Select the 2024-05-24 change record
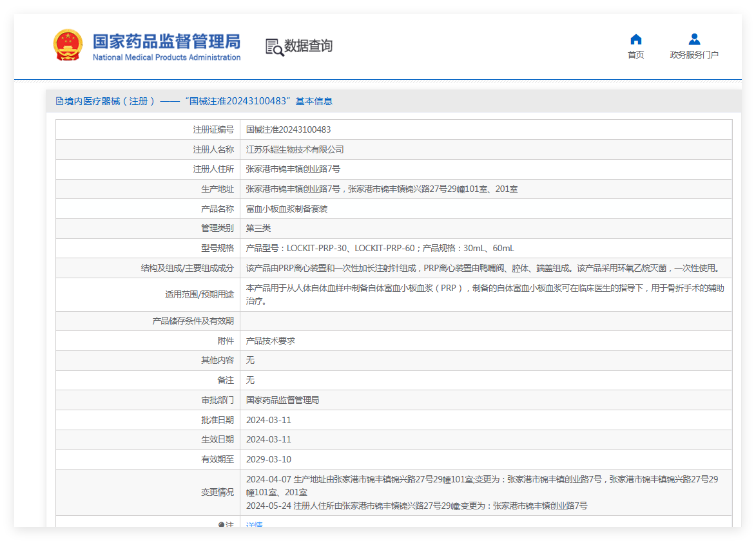756x541 pixels. 416,506
